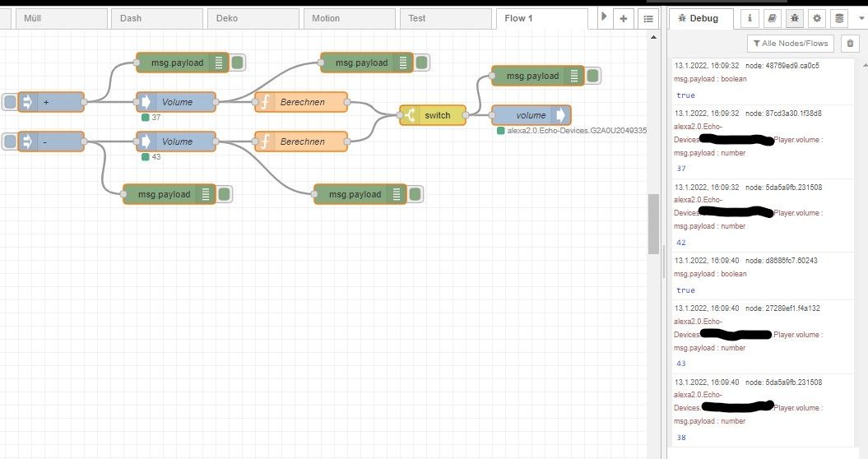Select the arrow icon on the - inject node
868x459 pixels.
coord(26,141)
